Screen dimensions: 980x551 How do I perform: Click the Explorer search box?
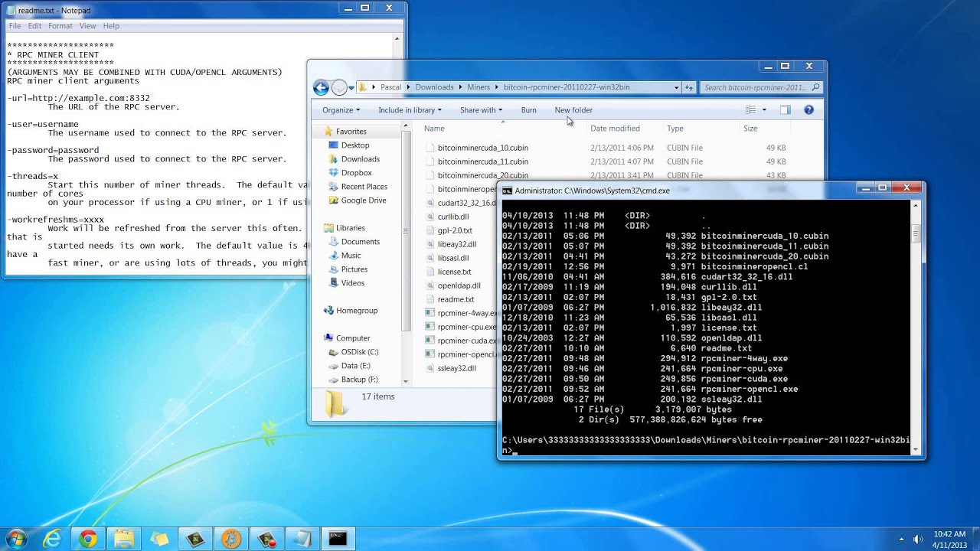(762, 87)
